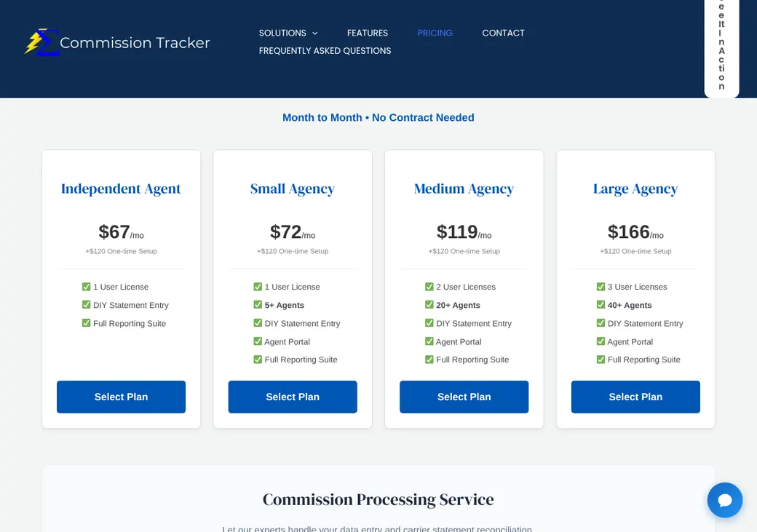
Task: Click checkmark beside 40+ Agents
Action: pyautogui.click(x=601, y=305)
